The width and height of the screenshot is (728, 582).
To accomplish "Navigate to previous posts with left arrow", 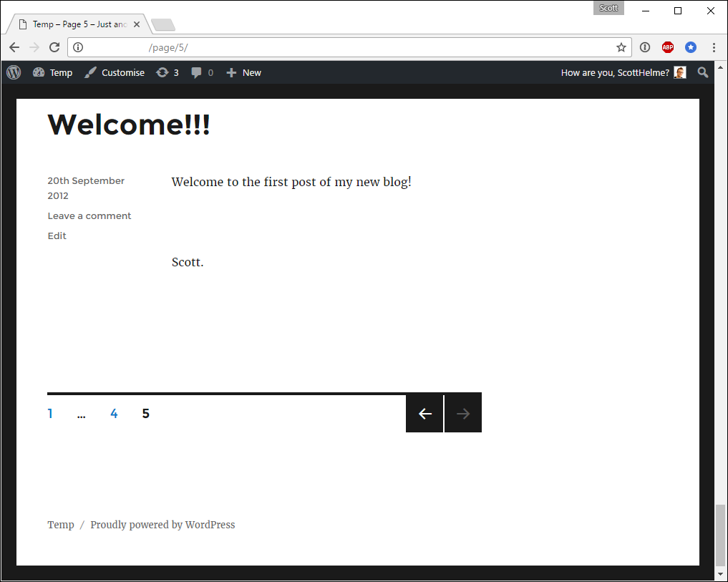I will click(424, 413).
